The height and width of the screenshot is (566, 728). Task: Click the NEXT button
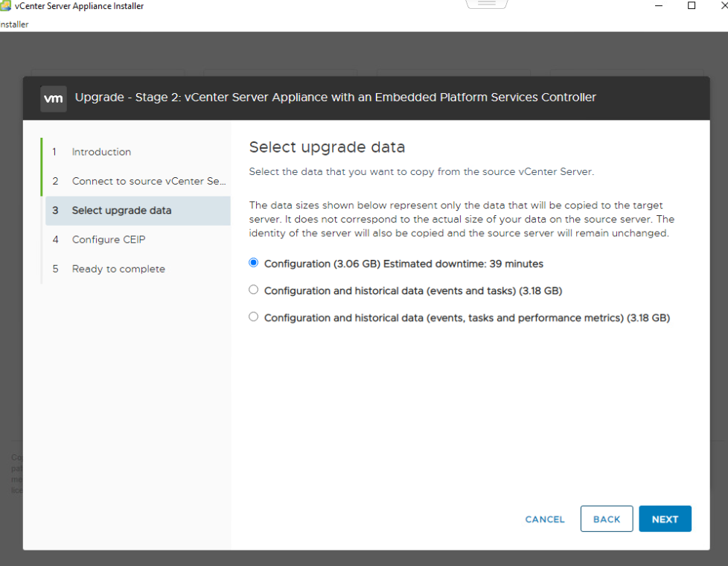click(665, 518)
